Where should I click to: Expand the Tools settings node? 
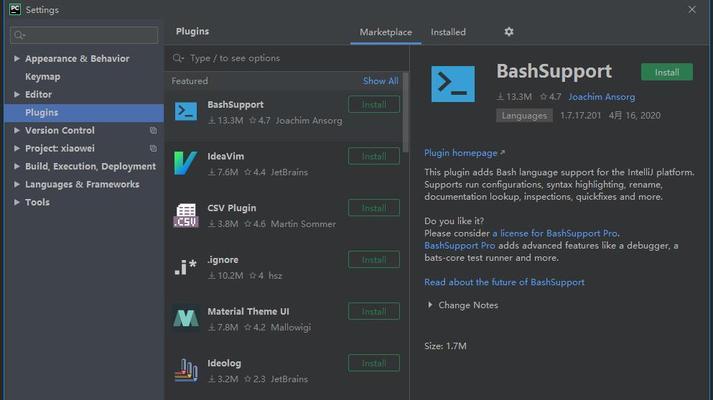[x=17, y=202]
